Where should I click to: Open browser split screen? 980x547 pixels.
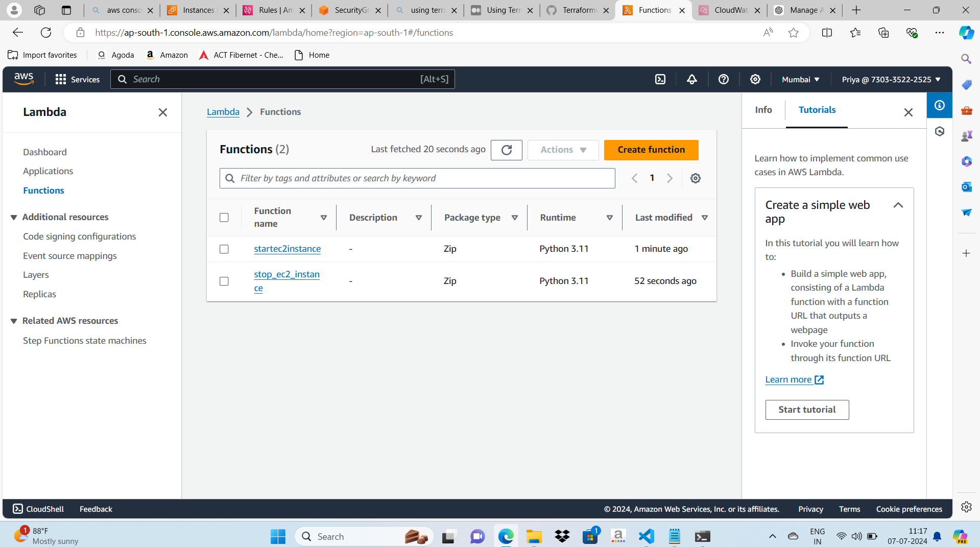(827, 33)
